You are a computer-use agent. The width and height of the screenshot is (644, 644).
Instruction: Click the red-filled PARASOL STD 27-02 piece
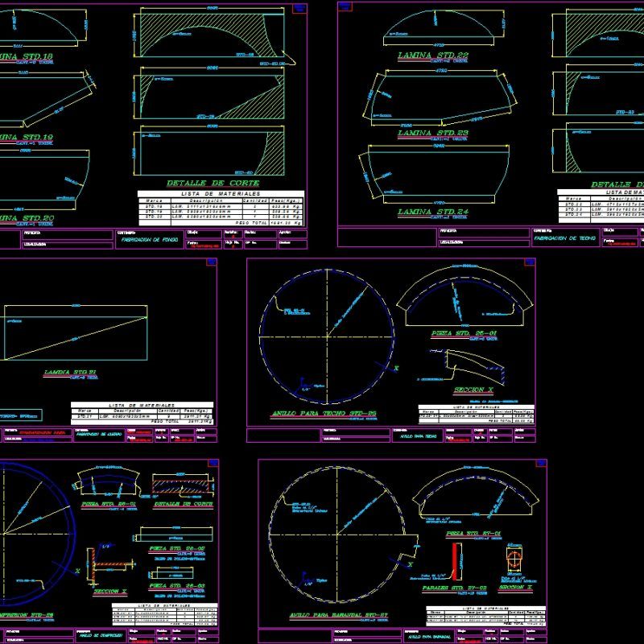455,562
